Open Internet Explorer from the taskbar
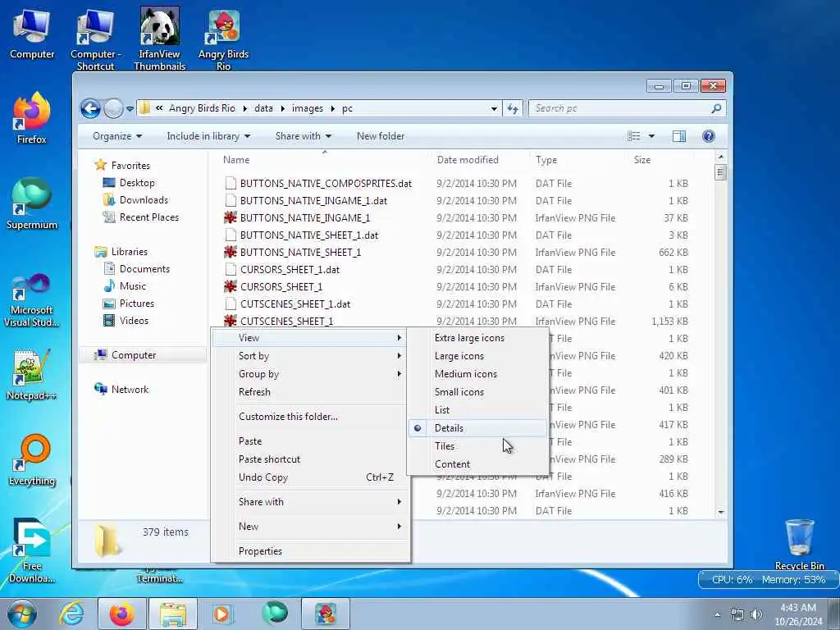 (x=71, y=614)
